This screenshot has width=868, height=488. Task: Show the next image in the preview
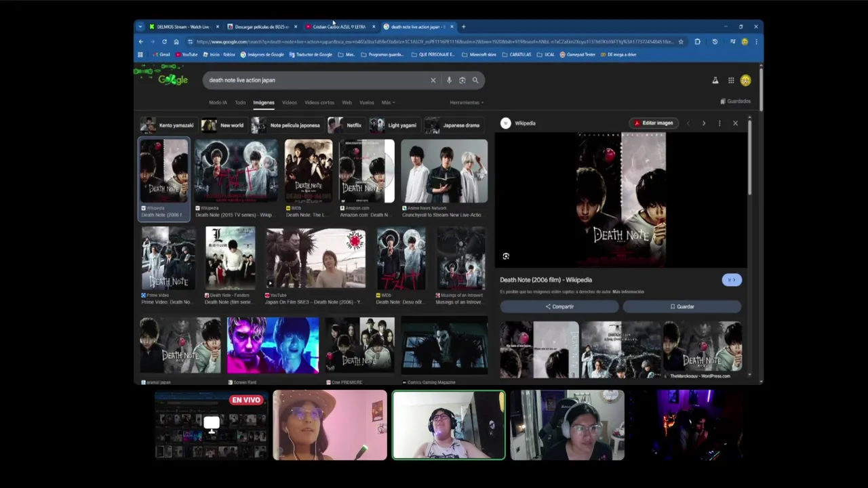(x=703, y=123)
